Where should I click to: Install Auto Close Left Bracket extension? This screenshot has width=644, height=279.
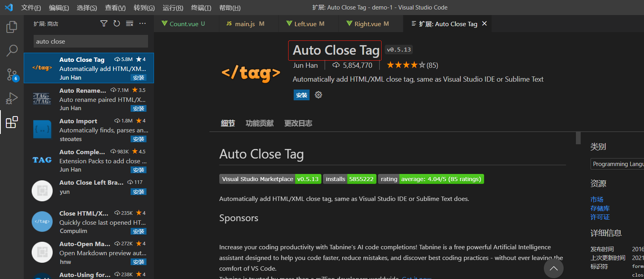tap(139, 192)
